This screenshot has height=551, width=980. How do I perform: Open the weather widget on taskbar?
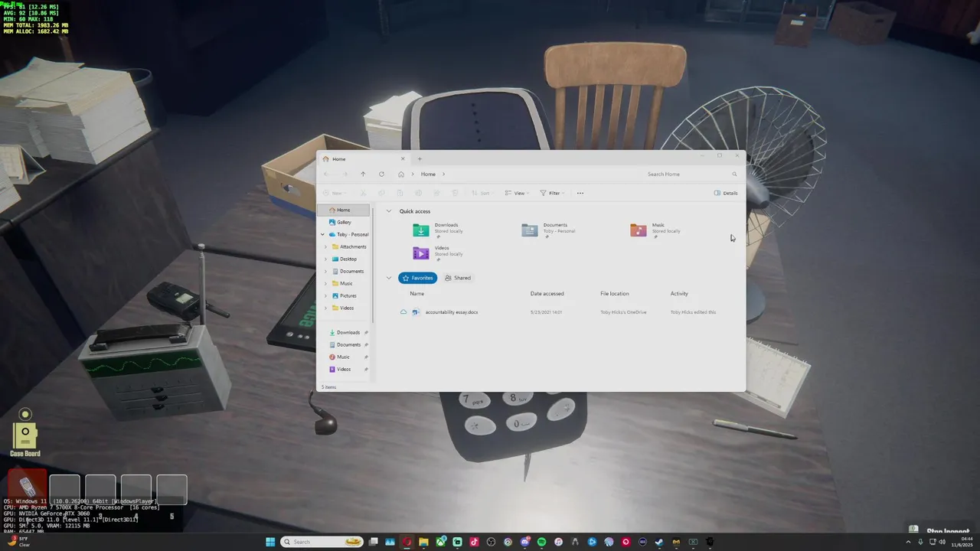click(21, 542)
